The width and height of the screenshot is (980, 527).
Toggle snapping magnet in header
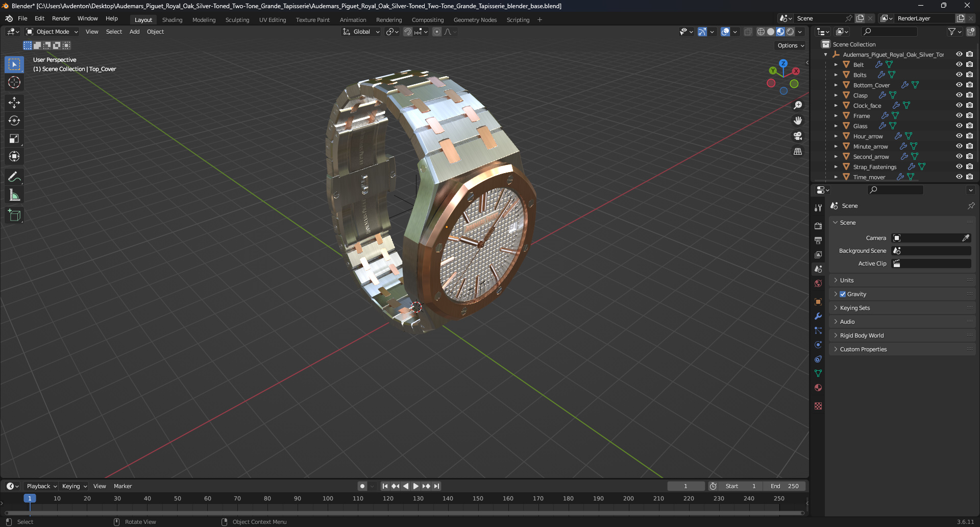[x=407, y=32]
